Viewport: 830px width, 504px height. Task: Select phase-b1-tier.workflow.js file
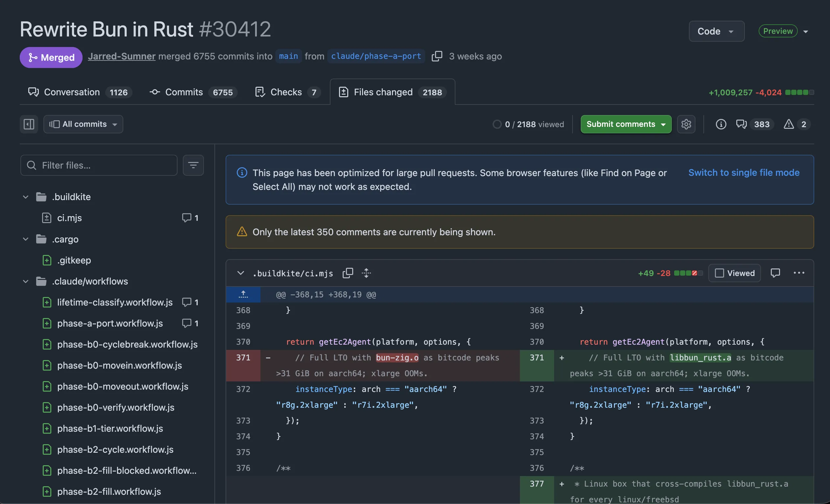click(110, 428)
